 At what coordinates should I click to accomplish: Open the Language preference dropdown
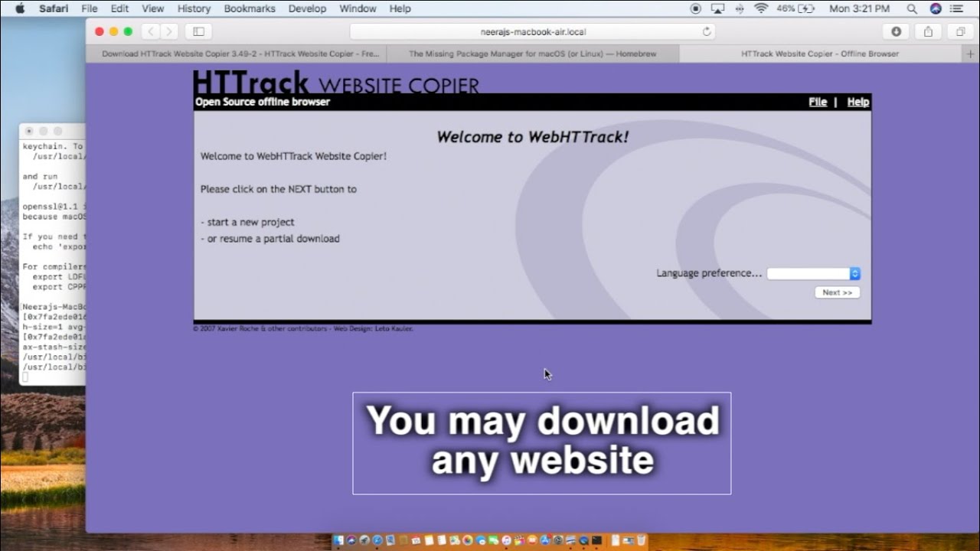814,273
